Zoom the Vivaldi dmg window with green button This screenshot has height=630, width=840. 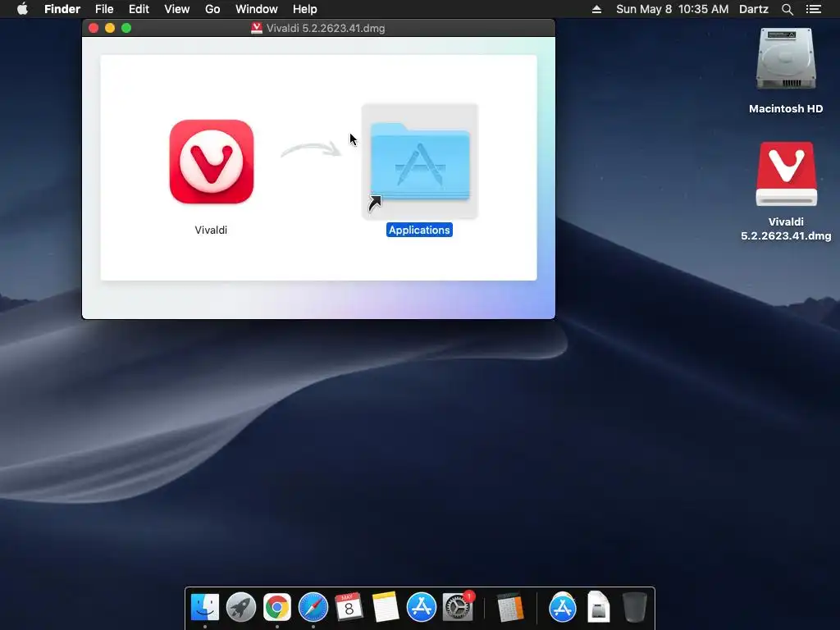point(126,28)
